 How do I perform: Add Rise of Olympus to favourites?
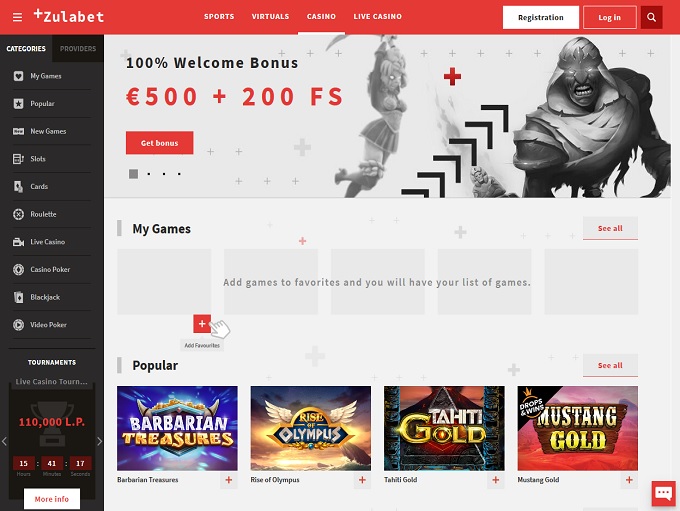tap(362, 480)
